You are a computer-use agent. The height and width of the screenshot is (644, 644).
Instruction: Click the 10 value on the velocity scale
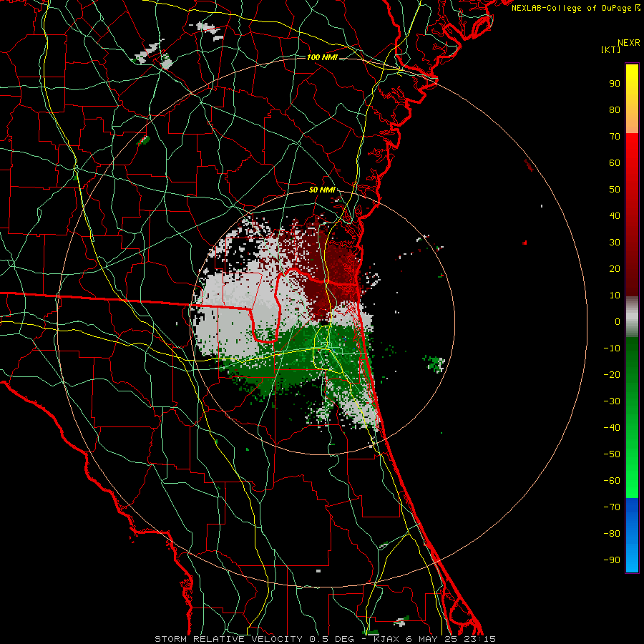pos(615,296)
